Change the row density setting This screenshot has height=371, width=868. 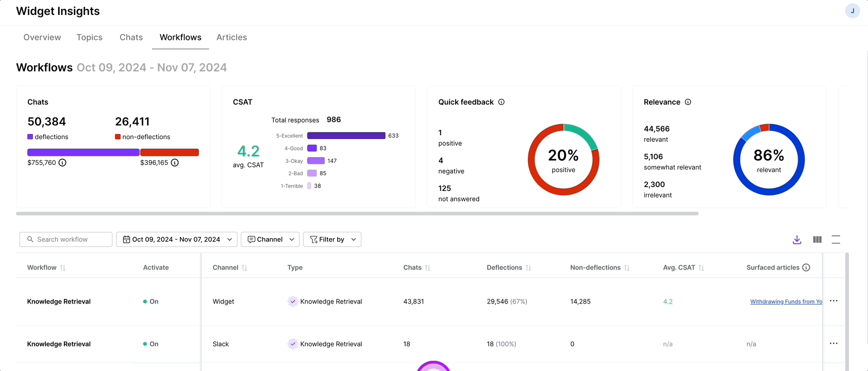coord(836,240)
